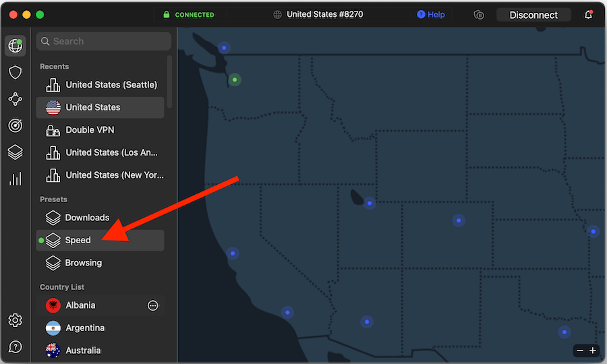Activate the Downloads preset

coord(100,218)
